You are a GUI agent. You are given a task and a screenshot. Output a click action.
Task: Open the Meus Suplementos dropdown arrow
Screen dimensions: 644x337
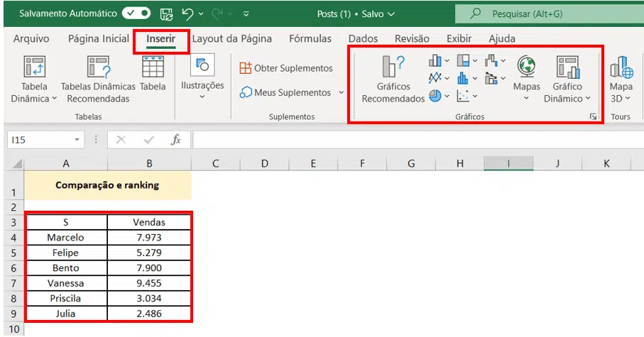point(342,93)
